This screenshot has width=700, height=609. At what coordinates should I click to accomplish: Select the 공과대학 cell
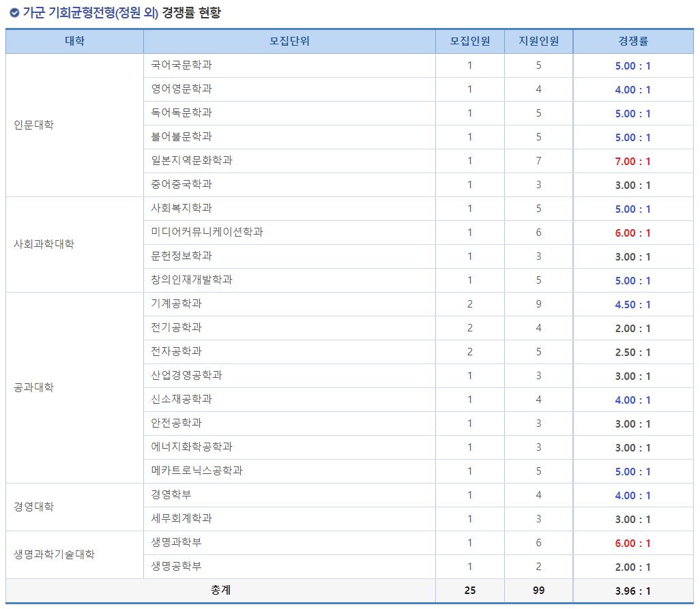[34, 387]
